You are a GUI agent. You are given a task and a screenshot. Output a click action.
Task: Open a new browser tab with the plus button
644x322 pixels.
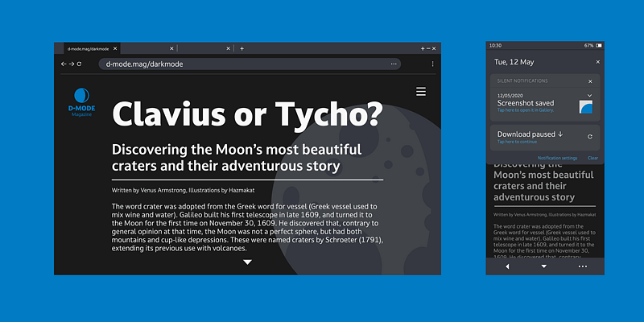(x=242, y=48)
